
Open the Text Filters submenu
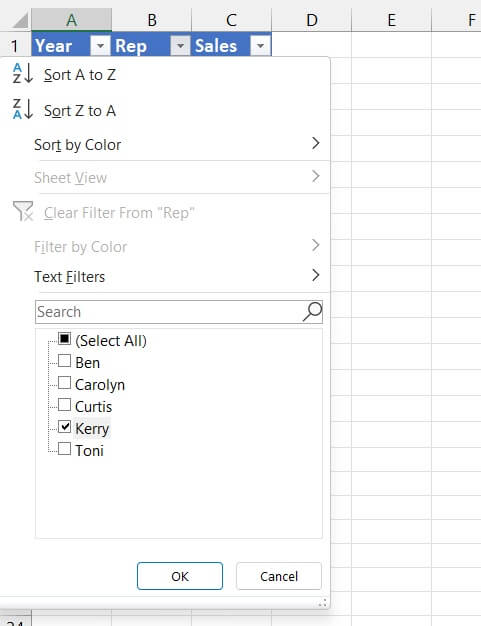pos(178,276)
